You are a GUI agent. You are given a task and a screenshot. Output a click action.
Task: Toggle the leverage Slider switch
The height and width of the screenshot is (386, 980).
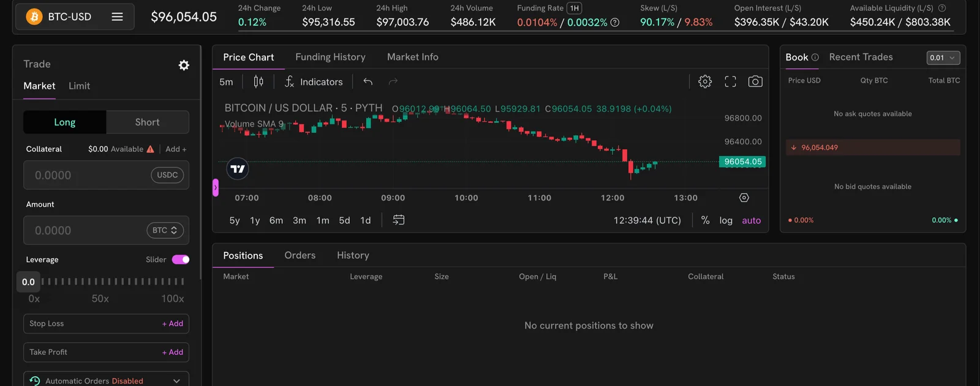tap(181, 259)
